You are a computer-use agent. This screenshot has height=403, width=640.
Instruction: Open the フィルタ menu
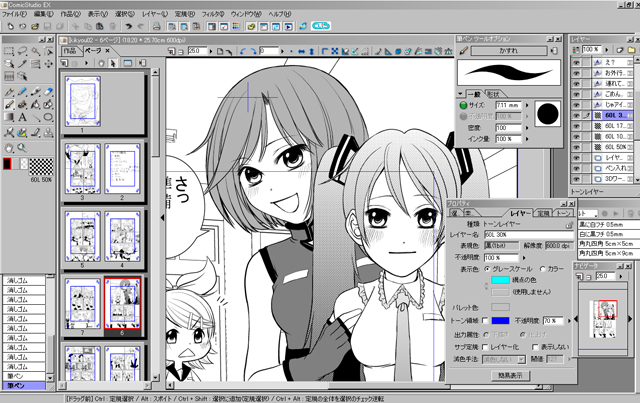(213, 14)
